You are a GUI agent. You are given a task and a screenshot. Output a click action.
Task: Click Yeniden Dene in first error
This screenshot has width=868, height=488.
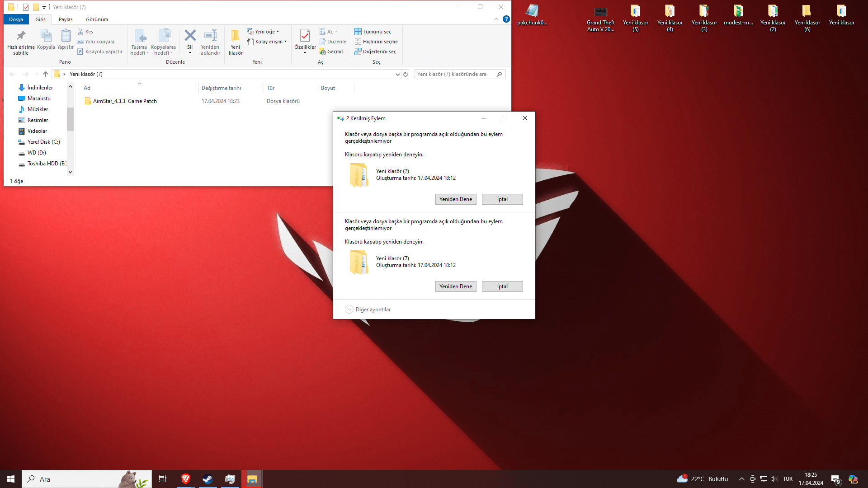(x=456, y=199)
